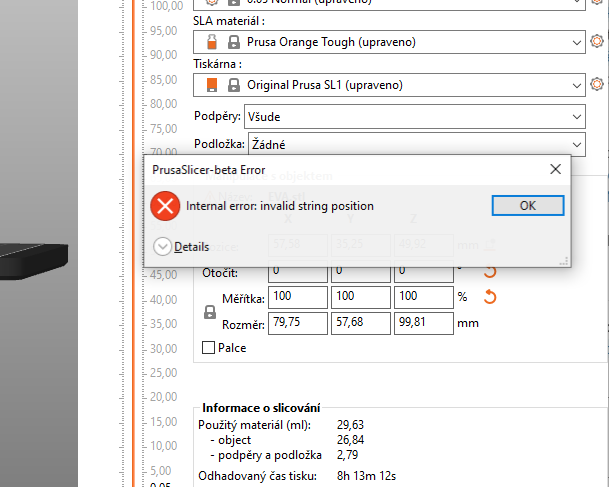The height and width of the screenshot is (487, 609).
Task: Click lock icon beside Prusa Orange Tough
Action: [x=233, y=42]
